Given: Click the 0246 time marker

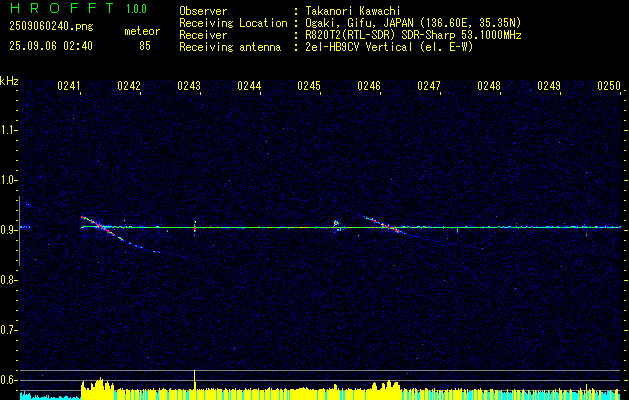Looking at the screenshot, I should [369, 86].
